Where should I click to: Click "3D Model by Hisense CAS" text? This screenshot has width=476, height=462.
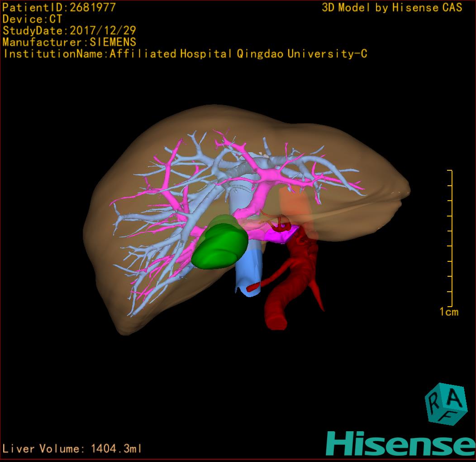[392, 8]
